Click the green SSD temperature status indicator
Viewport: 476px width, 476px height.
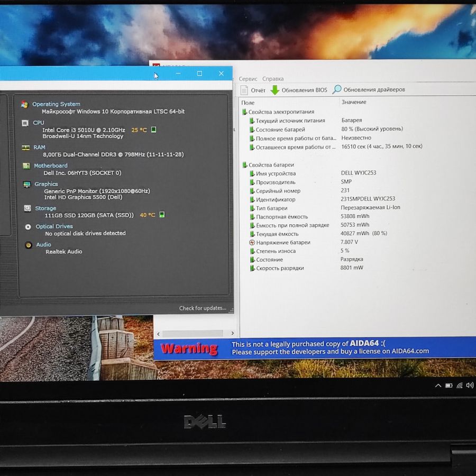tap(162, 215)
